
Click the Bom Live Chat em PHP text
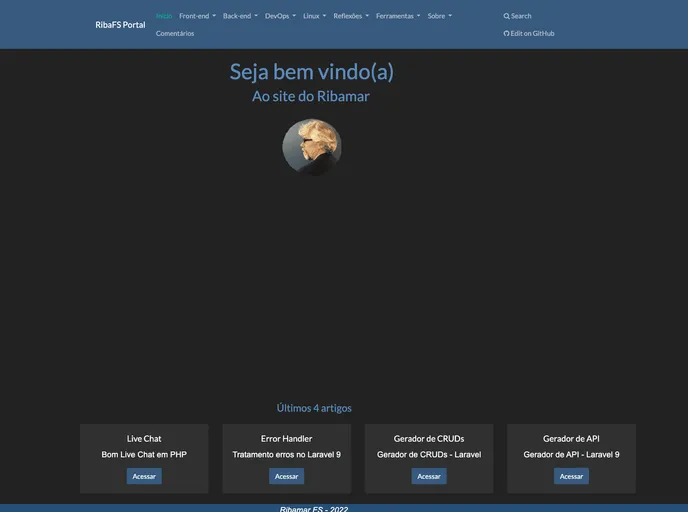(x=144, y=455)
